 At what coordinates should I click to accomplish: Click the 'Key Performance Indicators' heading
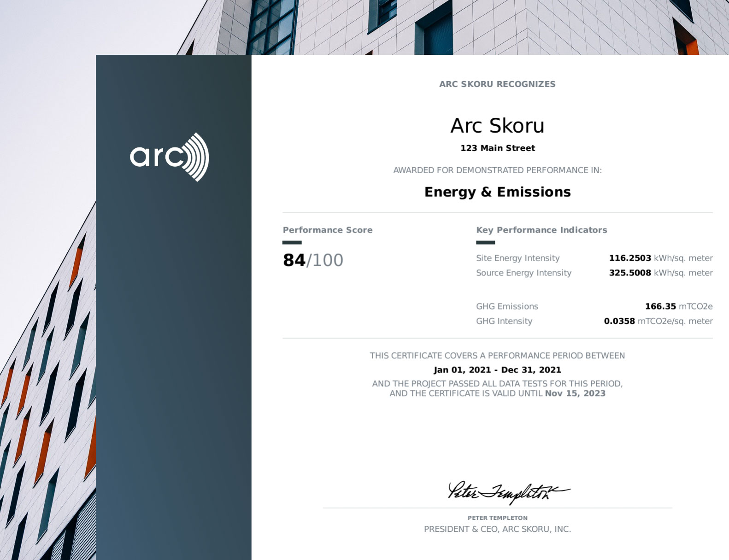click(541, 230)
